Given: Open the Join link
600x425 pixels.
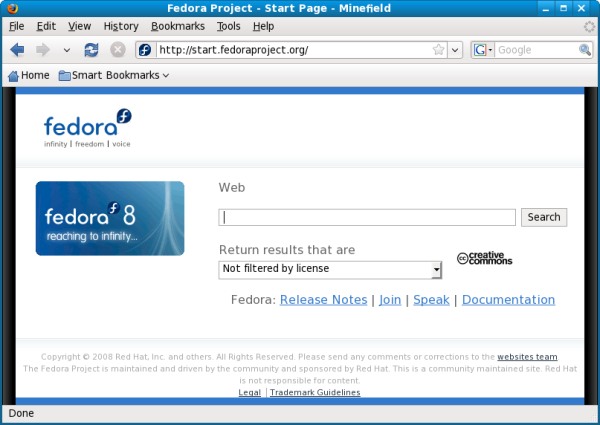Looking at the screenshot, I should click(x=390, y=300).
